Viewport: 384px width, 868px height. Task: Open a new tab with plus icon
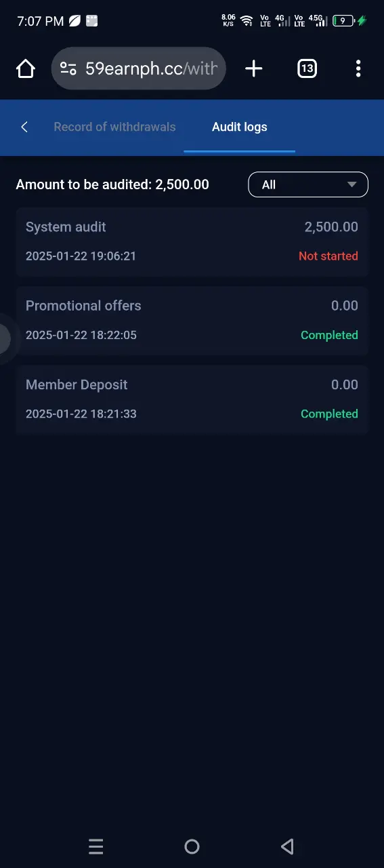[x=253, y=68]
